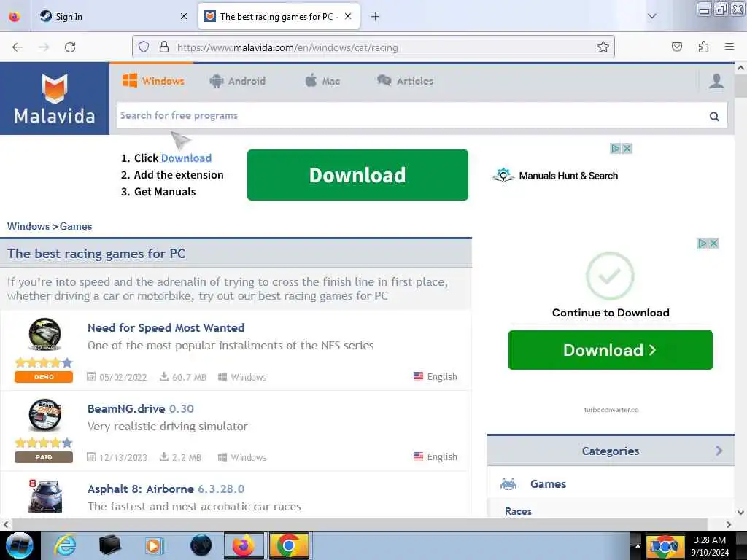The width and height of the screenshot is (747, 560).
Task: Click the sidebar Download > button
Action: (611, 350)
